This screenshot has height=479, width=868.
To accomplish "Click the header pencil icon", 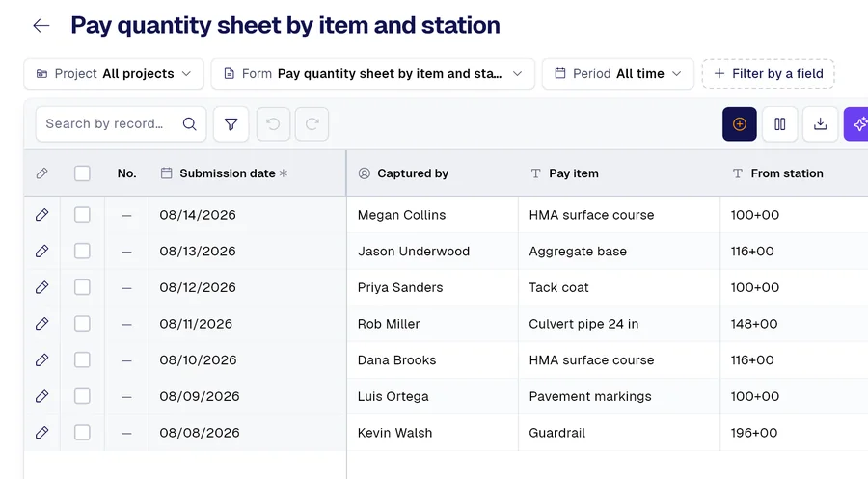I will [x=42, y=173].
